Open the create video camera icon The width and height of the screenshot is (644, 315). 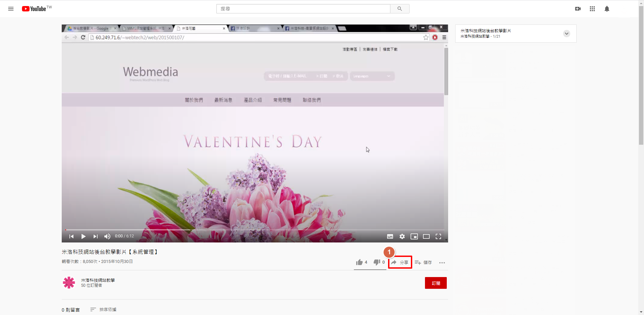(578, 9)
